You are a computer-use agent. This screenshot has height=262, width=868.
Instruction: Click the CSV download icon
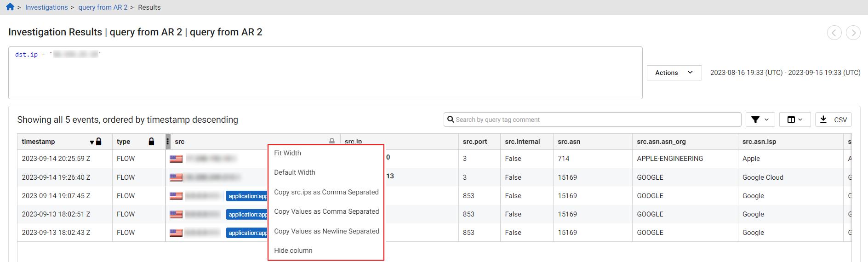tap(823, 120)
